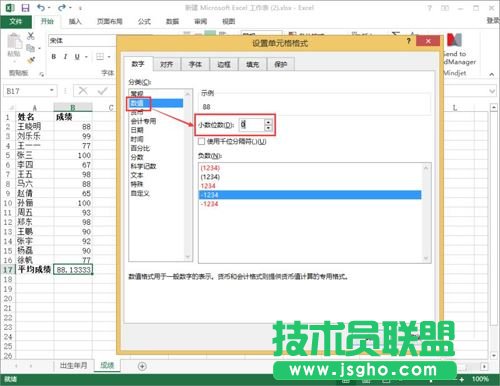
Task: Click the Borders icon in the font group
Action: pos(100,57)
